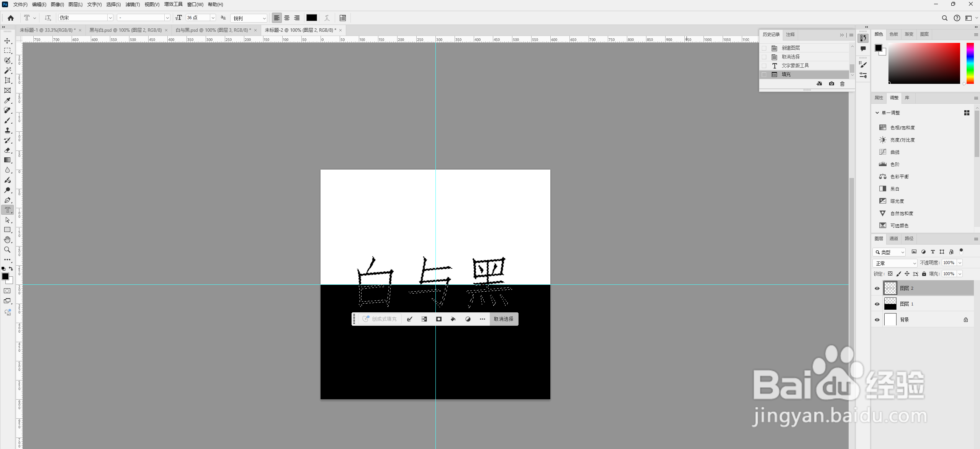Click the 创成式填充 button

[x=380, y=318]
